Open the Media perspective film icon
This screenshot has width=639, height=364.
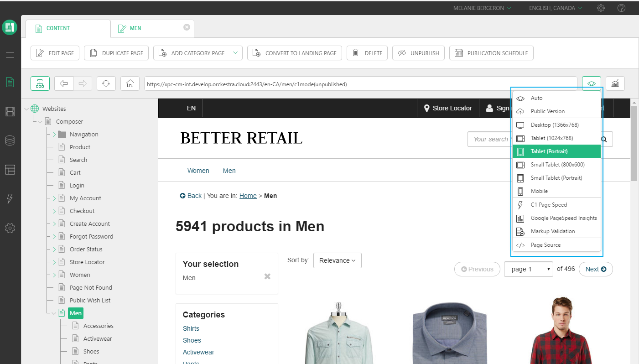tap(10, 111)
